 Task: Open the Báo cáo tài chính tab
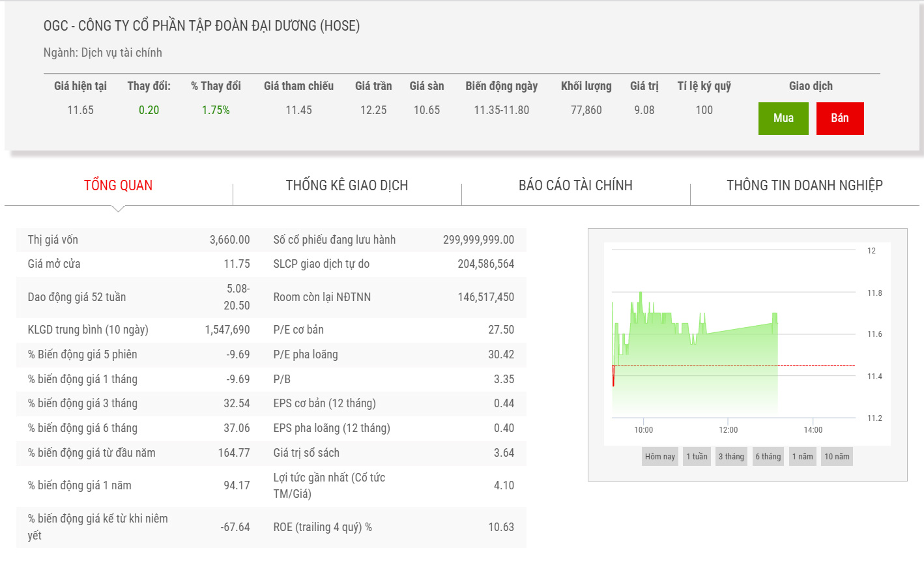click(x=575, y=186)
